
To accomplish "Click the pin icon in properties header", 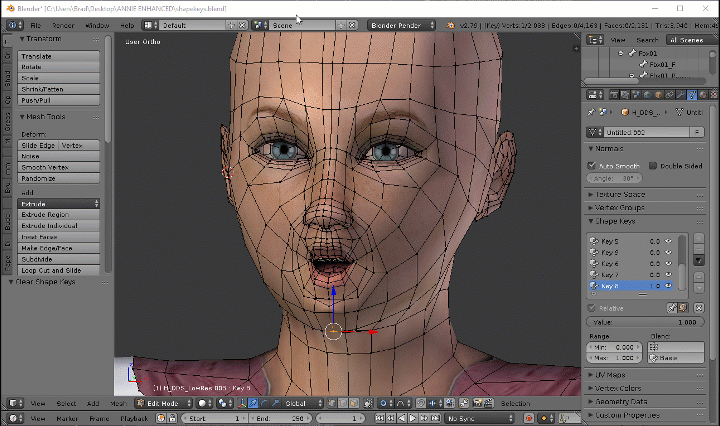I will 592,112.
